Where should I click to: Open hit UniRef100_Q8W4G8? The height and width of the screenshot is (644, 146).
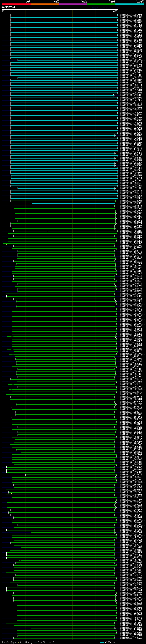coord(131,22)
